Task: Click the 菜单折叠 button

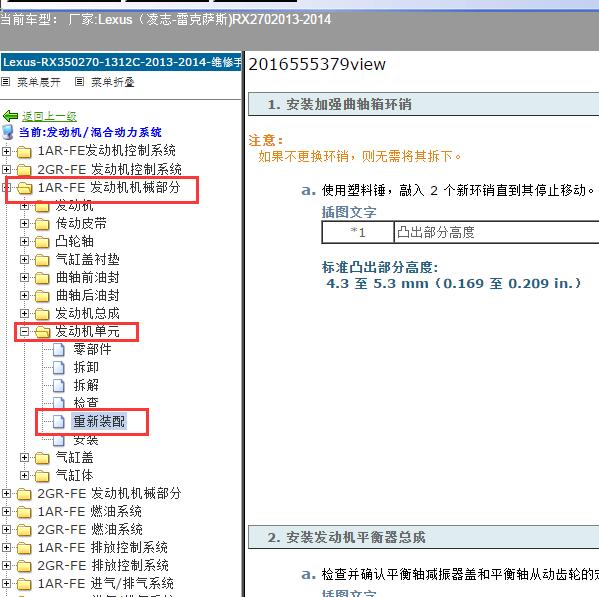Action: [x=113, y=82]
